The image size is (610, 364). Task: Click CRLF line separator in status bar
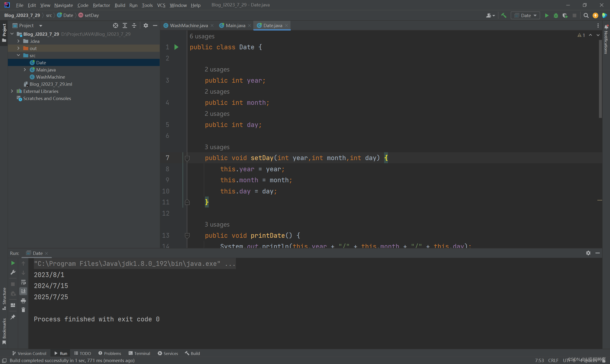[x=553, y=360]
